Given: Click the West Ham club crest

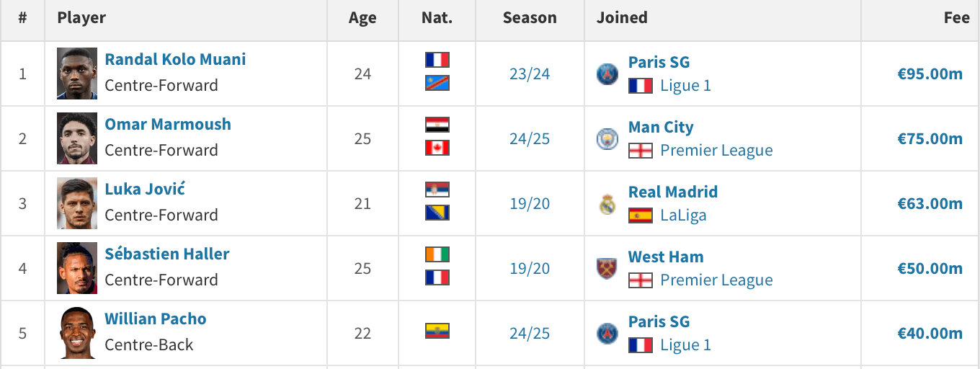Looking at the screenshot, I should coord(607,269).
